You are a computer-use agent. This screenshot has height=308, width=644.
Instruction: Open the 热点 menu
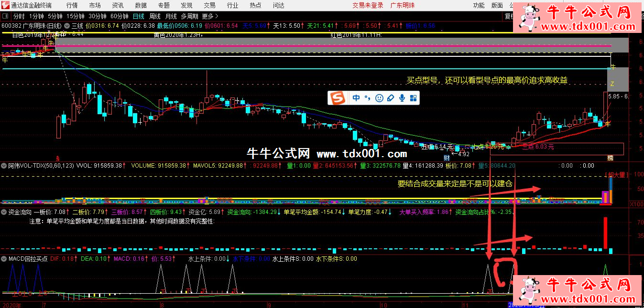click(255, 5)
